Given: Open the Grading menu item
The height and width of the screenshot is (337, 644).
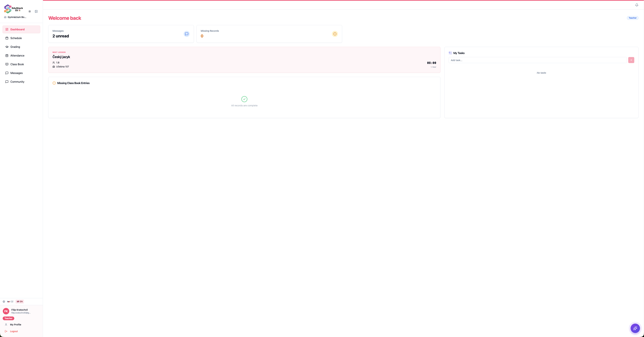Looking at the screenshot, I should 21,47.
